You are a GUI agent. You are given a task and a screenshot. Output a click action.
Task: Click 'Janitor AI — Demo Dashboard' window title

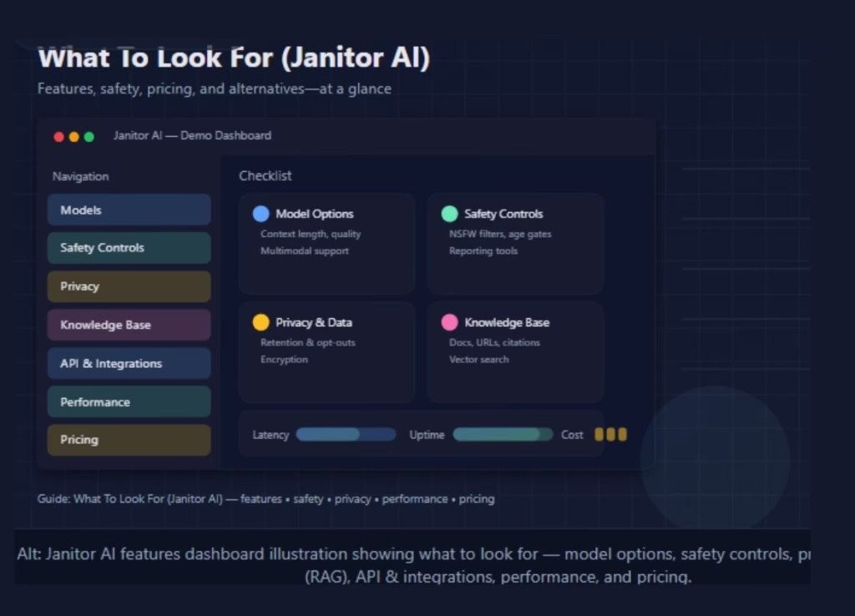coord(192,135)
